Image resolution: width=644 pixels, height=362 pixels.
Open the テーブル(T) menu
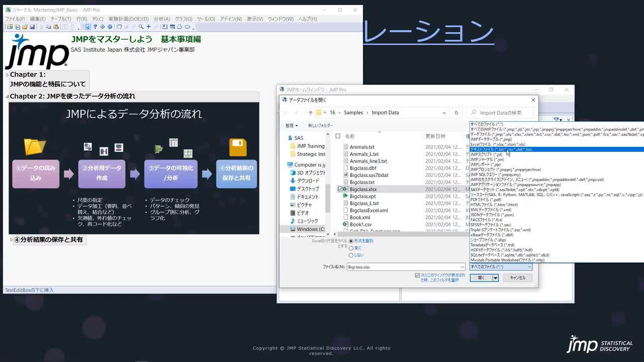coord(61,19)
